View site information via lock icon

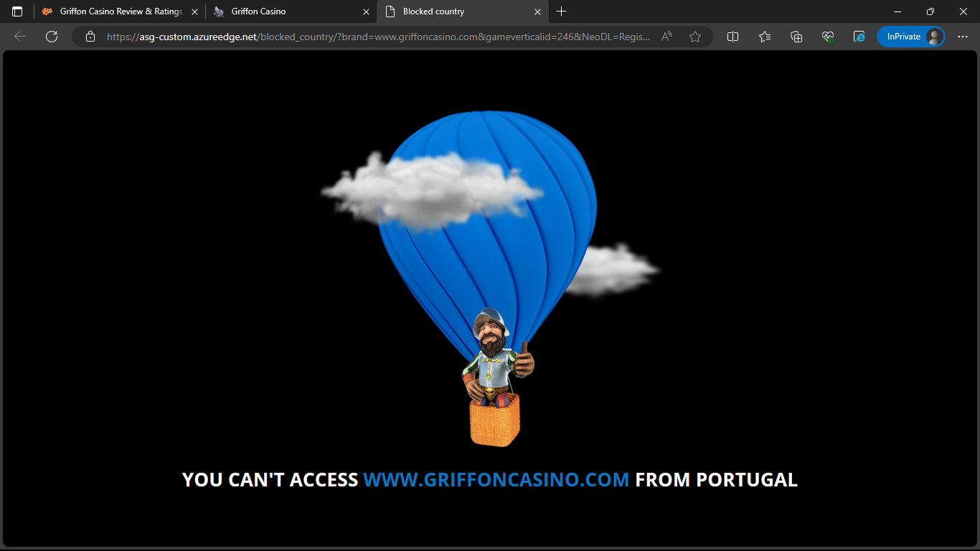tap(90, 37)
